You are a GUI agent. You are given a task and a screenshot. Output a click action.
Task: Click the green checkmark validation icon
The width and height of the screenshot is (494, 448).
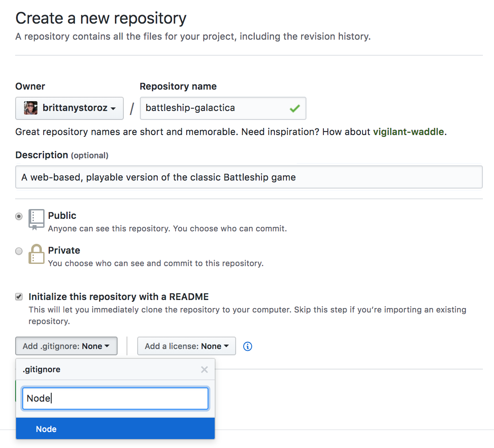[294, 108]
